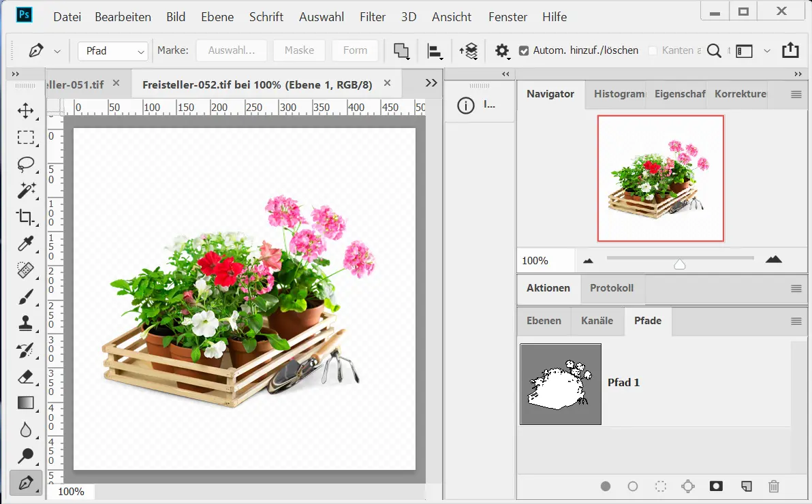Select the Pfad 1 thumbnail
812x504 pixels.
561,384
